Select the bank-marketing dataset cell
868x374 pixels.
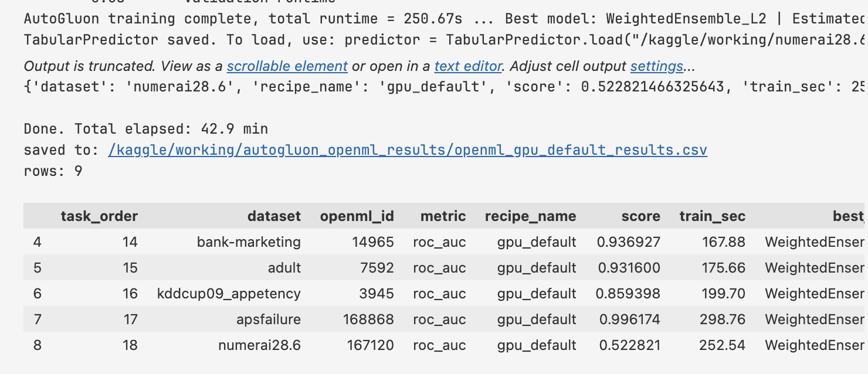click(x=249, y=242)
